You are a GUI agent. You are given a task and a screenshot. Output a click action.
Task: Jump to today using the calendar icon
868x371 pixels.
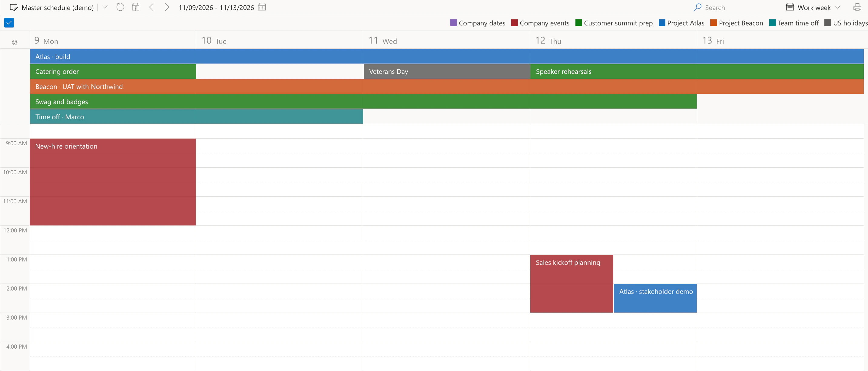[136, 7]
